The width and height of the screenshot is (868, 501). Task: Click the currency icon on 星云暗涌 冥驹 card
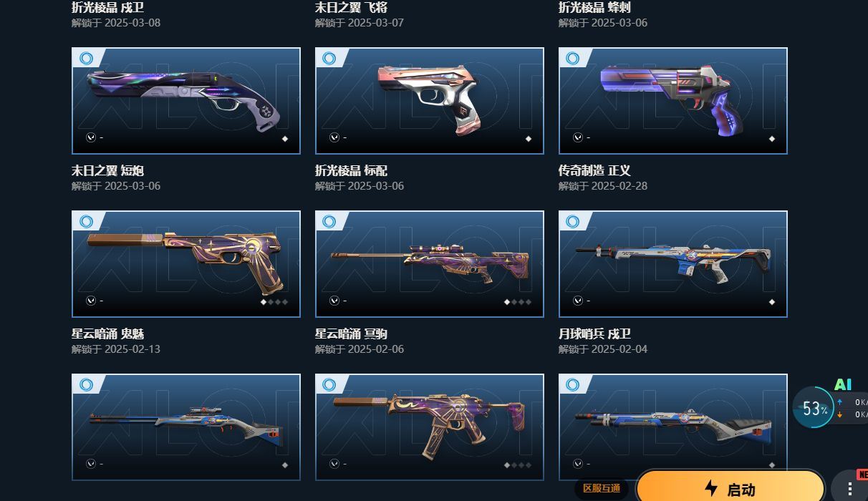334,301
